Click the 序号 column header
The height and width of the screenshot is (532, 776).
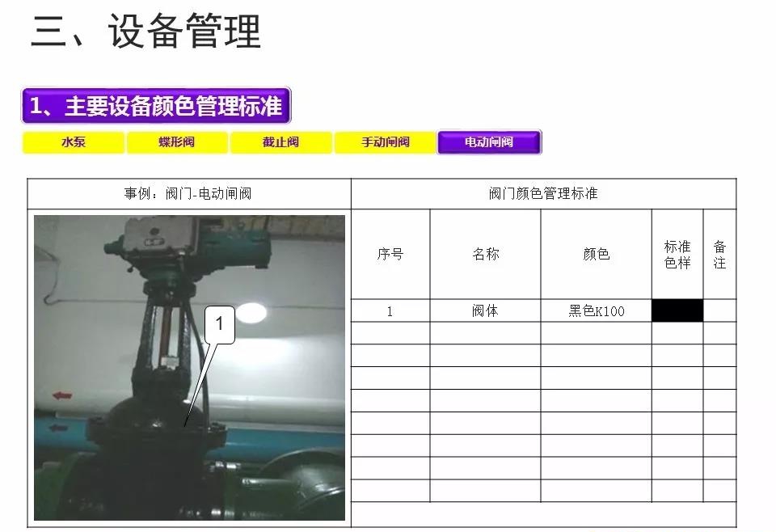coord(390,255)
